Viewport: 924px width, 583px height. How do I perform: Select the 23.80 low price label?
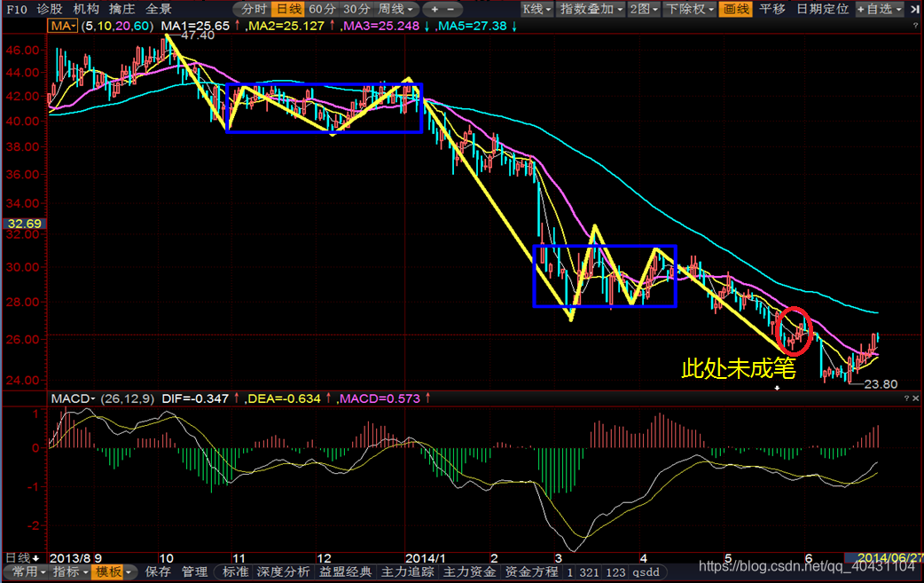[x=881, y=383]
